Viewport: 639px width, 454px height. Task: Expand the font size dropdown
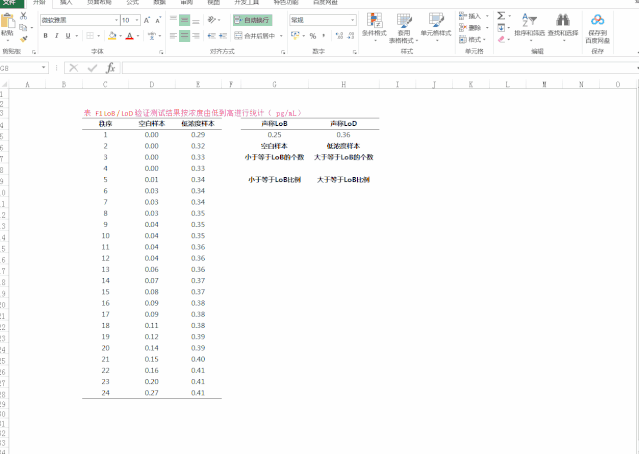pos(137,19)
